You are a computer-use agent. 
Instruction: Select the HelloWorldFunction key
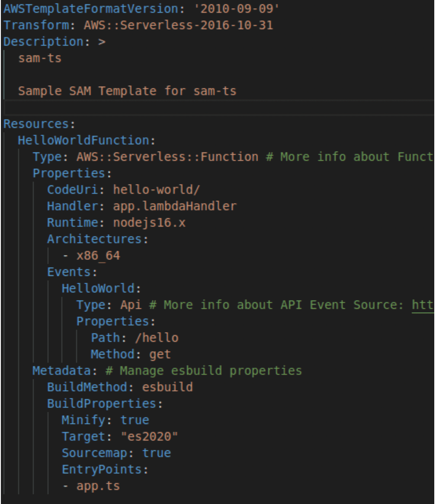(x=83, y=140)
